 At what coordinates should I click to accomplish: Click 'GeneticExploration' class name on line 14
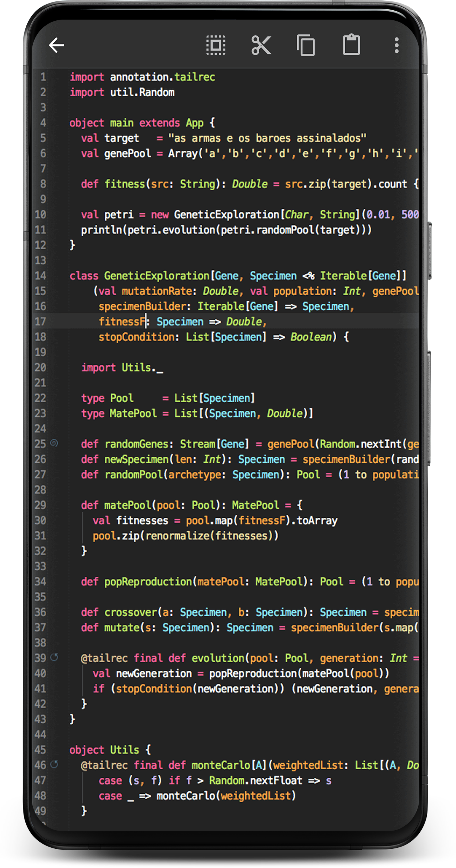(157, 276)
